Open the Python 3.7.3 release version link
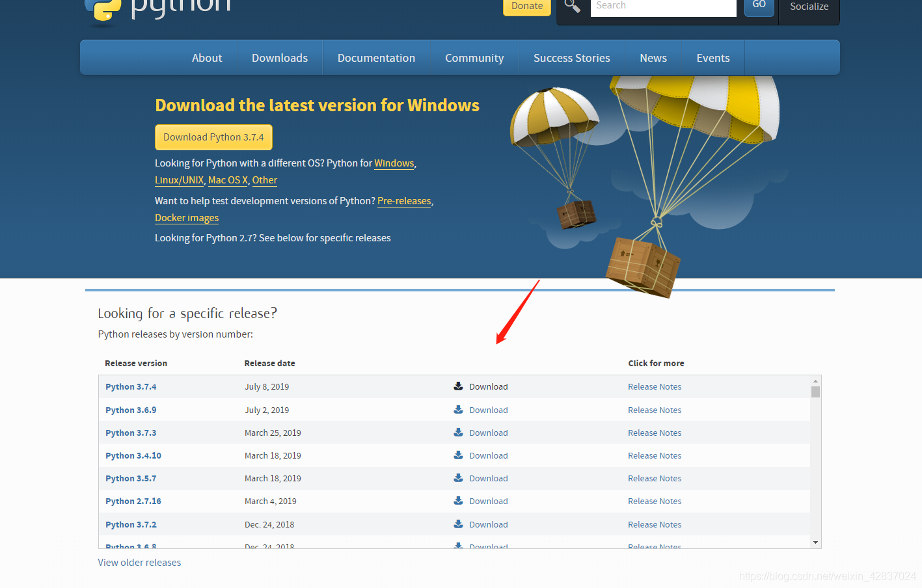The width and height of the screenshot is (922, 588). (x=131, y=433)
